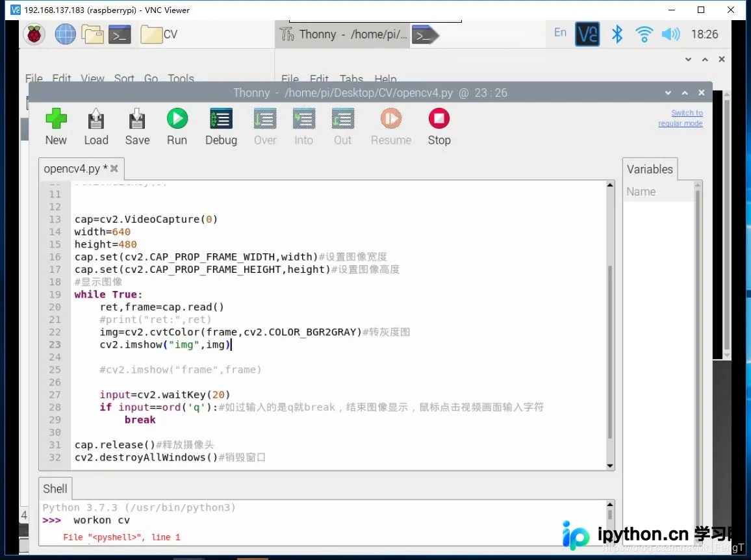Click the while True: line
751x560 pixels.
click(108, 294)
